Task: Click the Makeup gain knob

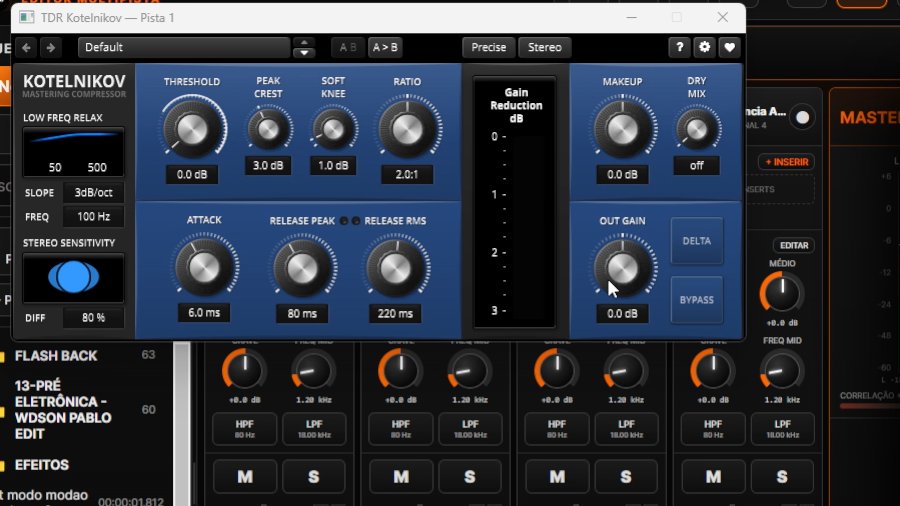Action: [623, 129]
